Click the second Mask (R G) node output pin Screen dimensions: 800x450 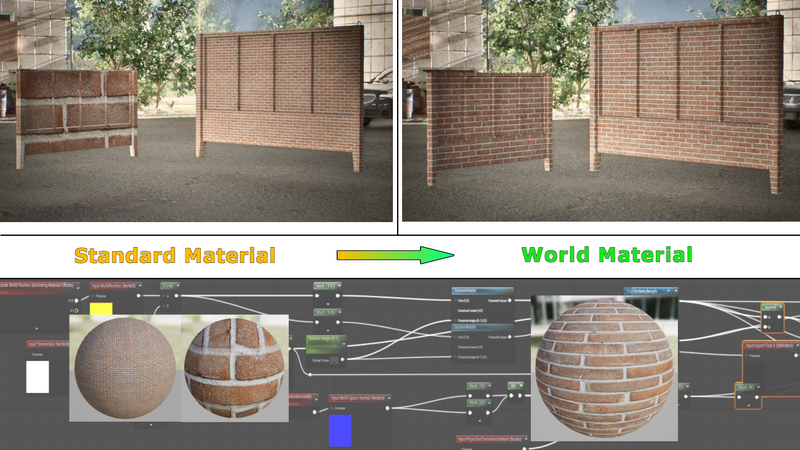pos(338,322)
